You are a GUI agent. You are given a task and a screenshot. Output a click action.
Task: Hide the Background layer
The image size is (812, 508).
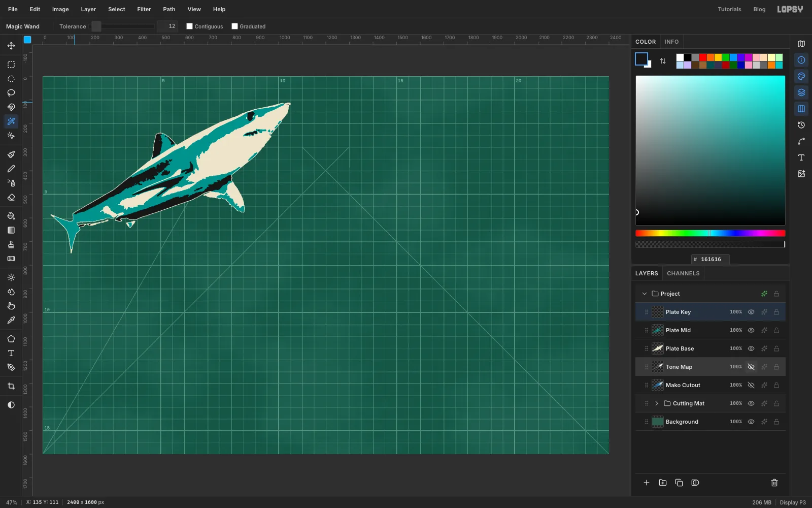pyautogui.click(x=751, y=422)
